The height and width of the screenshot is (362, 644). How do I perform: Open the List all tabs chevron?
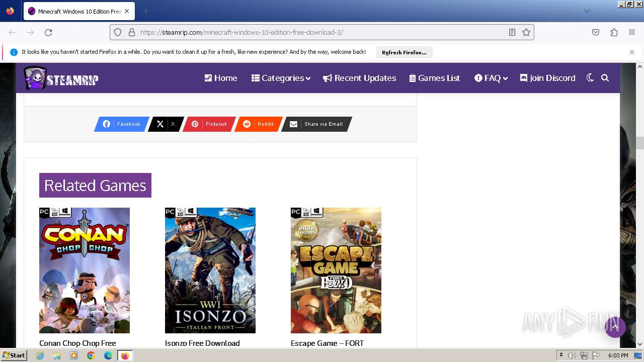(x=587, y=11)
